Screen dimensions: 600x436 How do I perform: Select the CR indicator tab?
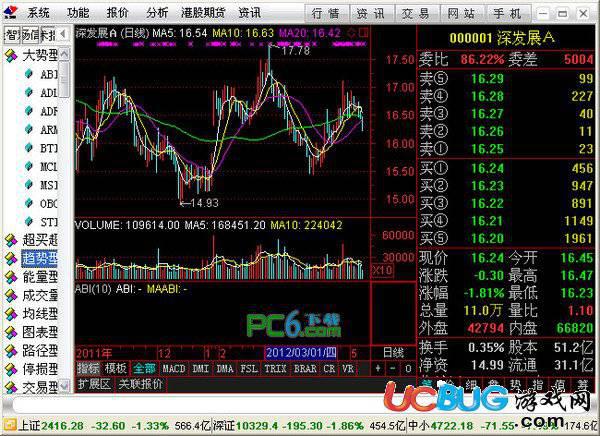coord(329,369)
